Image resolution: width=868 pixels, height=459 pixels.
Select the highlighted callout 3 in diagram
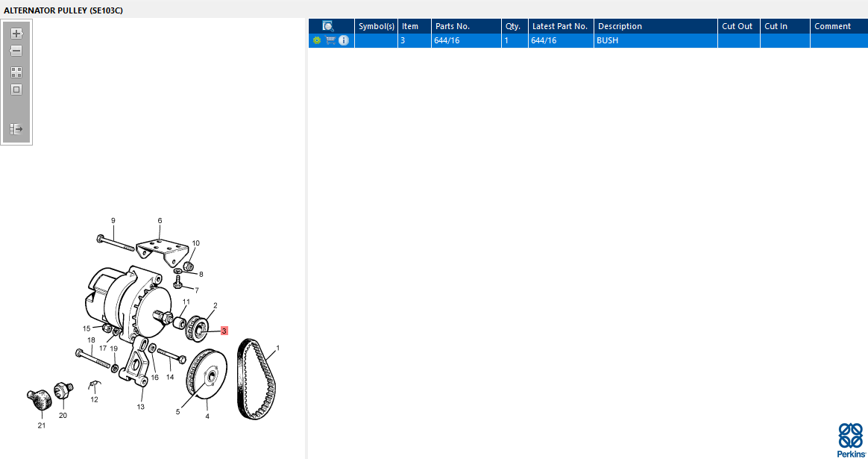point(224,331)
